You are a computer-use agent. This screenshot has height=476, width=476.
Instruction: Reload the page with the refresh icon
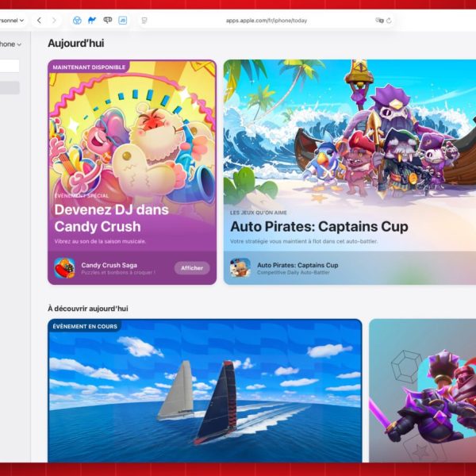(389, 21)
